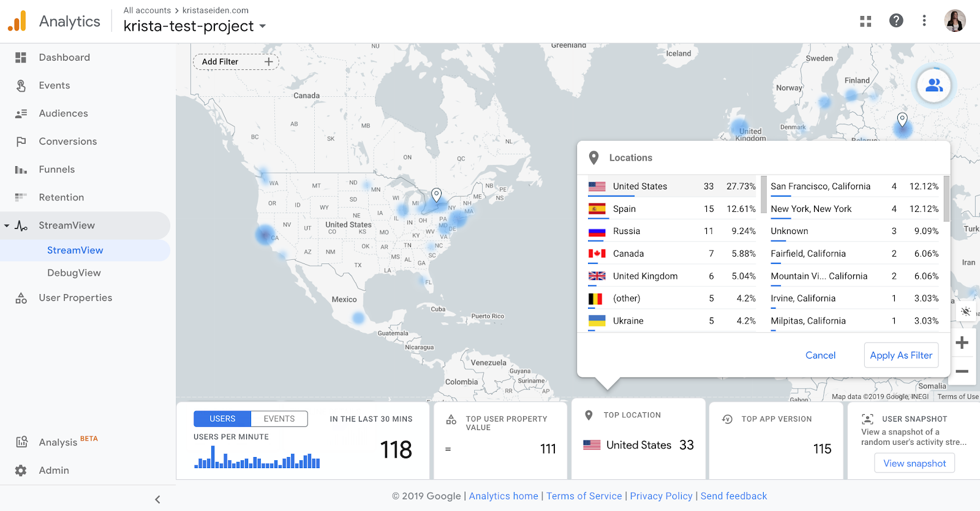Click the StreamView pulse icon
This screenshot has height=511, width=980.
[x=21, y=225]
